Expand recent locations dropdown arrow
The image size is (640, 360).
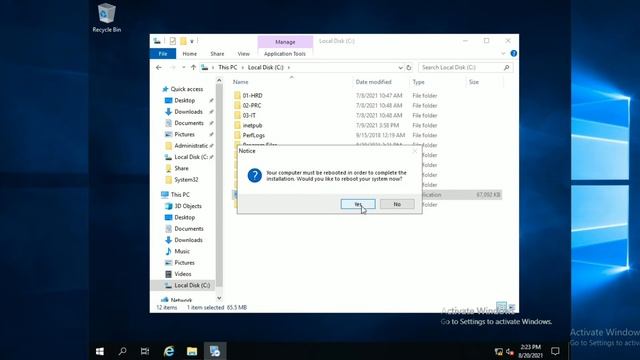[184, 67]
